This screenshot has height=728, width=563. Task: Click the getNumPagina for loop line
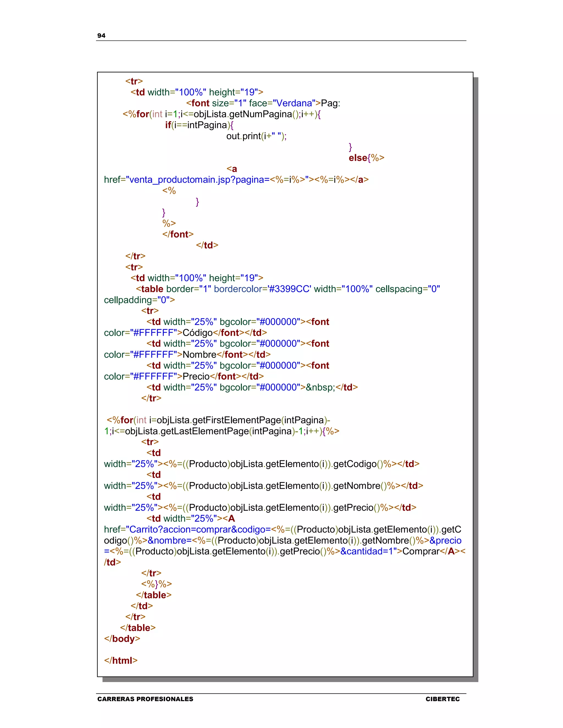[x=222, y=114]
